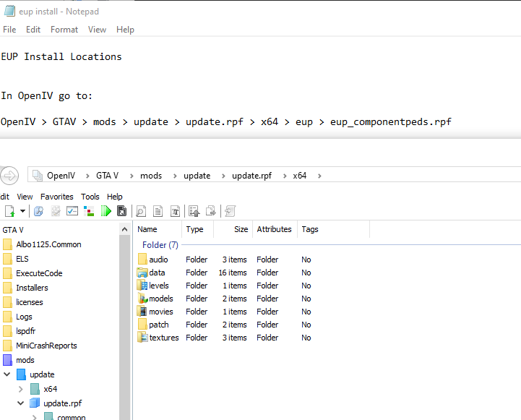The width and height of the screenshot is (521, 420).
Task: Click the greyed-out grid toolbar icon
Action: (x=56, y=211)
